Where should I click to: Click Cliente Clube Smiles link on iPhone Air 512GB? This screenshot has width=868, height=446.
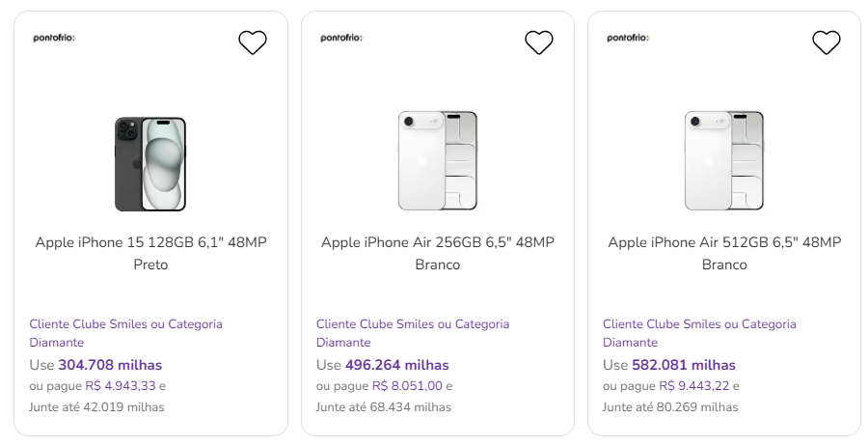coord(699,333)
